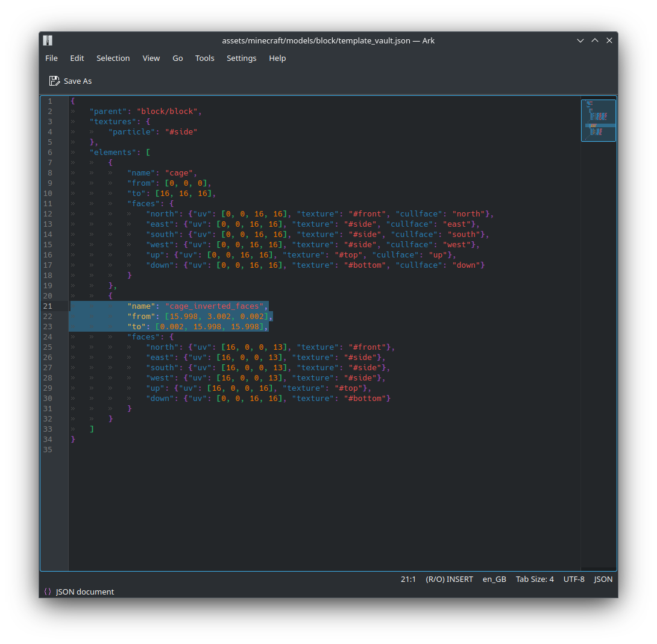This screenshot has height=644, width=657.
Task: Click the "#side" particle value on line 4
Action: pos(181,132)
